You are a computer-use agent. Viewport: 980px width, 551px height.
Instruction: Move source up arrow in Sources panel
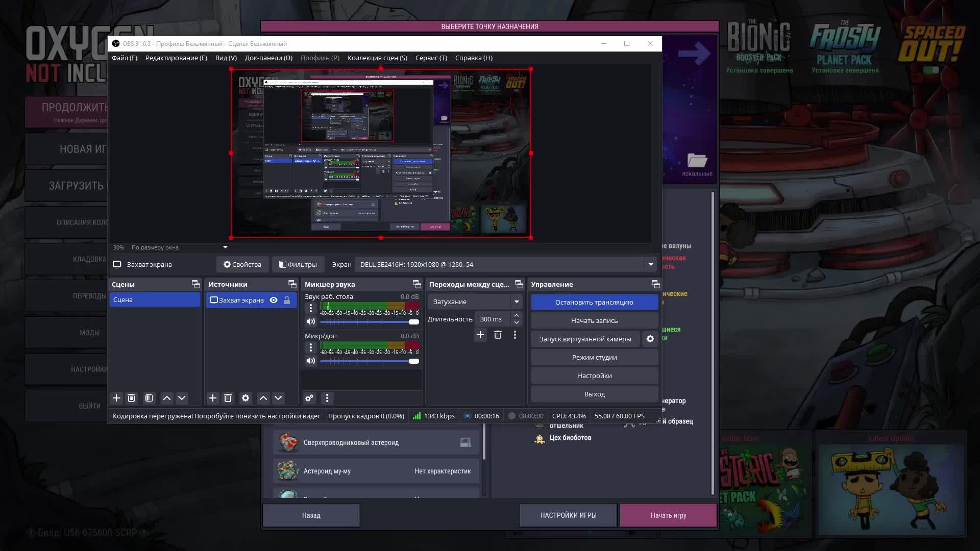[263, 398]
